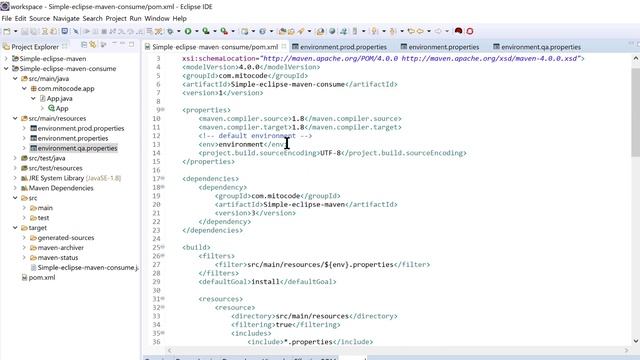The image size is (640, 360).
Task: Fold the dependency block at line 18
Action: coord(163,187)
